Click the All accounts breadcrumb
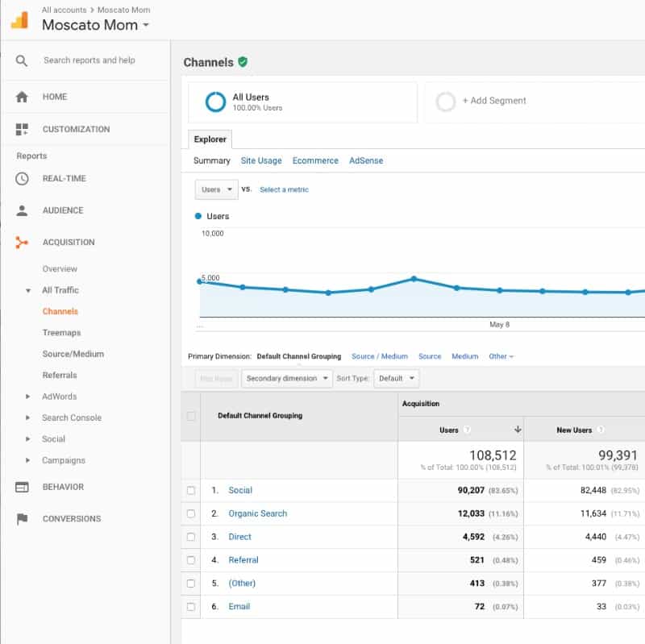 tap(64, 10)
